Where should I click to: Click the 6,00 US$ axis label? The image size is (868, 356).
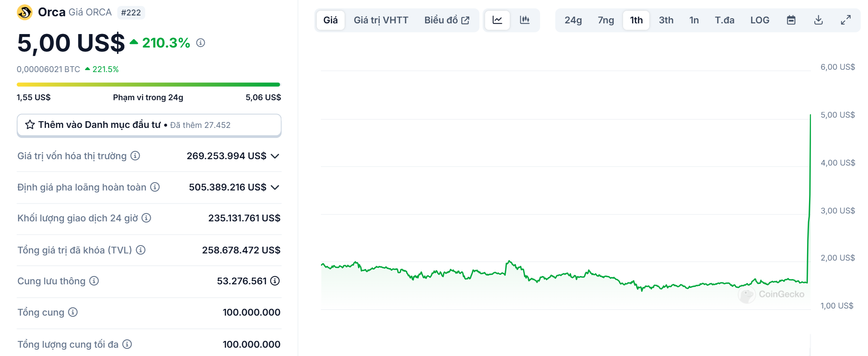tap(838, 67)
